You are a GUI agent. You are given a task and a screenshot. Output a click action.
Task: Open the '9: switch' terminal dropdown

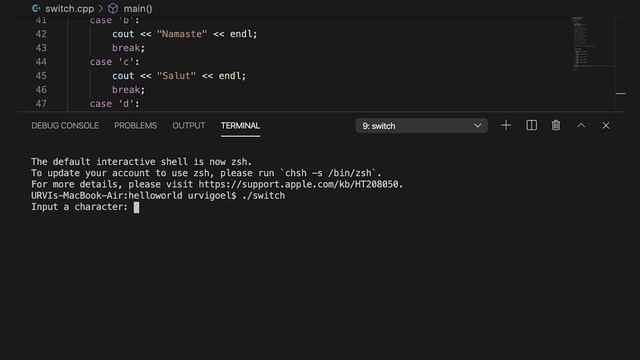tap(422, 126)
